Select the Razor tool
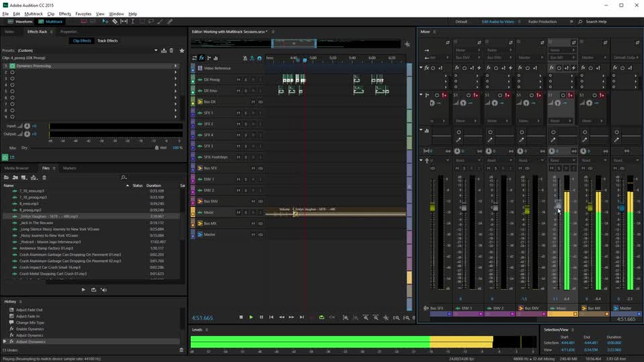The height and width of the screenshot is (362, 644). 115,21
